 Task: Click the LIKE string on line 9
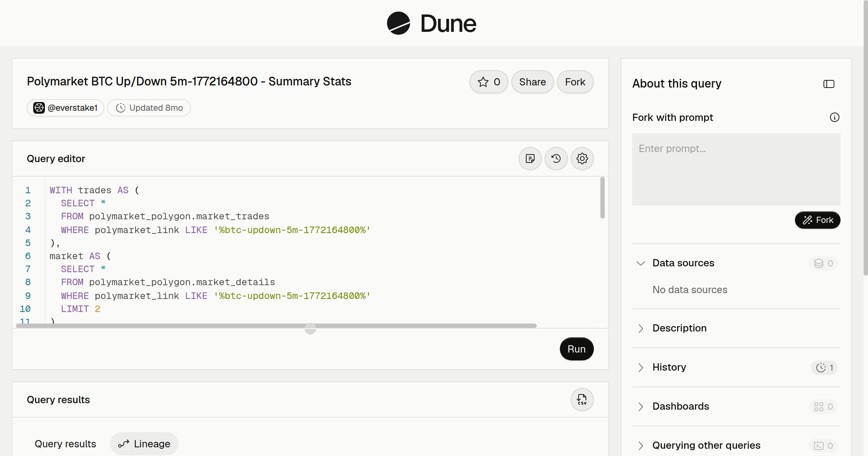point(292,296)
